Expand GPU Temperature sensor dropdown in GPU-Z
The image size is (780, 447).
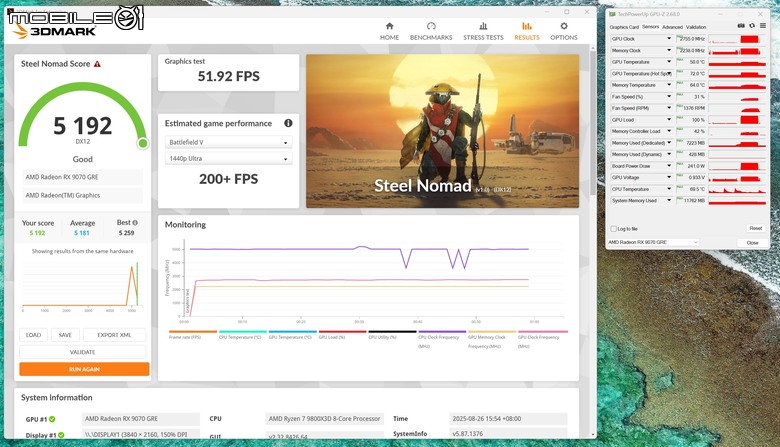(669, 62)
